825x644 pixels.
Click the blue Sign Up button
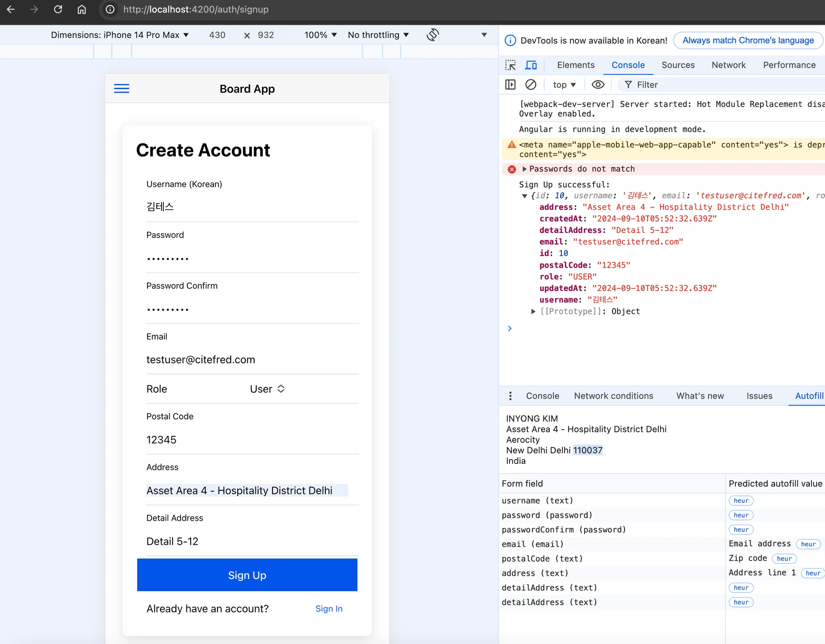(247, 575)
